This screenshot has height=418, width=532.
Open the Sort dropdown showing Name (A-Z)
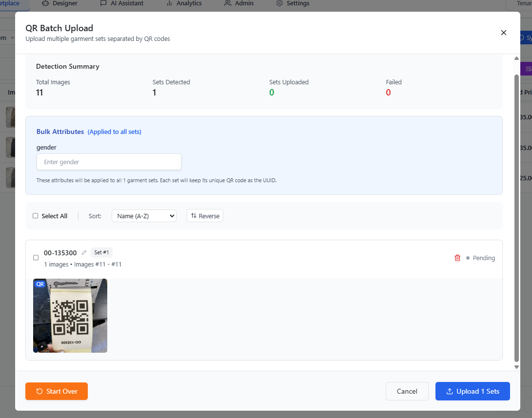(144, 216)
